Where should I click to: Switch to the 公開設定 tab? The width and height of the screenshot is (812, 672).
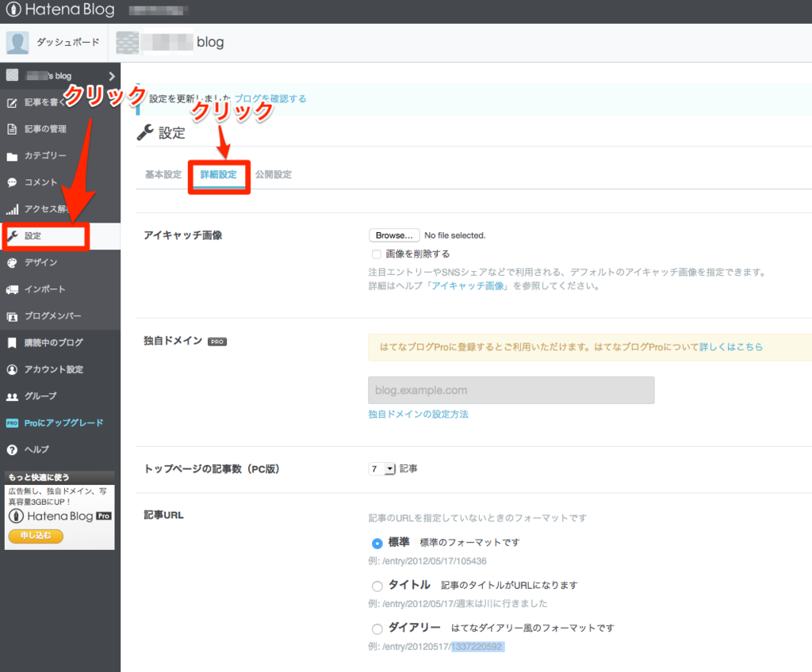[x=274, y=174]
